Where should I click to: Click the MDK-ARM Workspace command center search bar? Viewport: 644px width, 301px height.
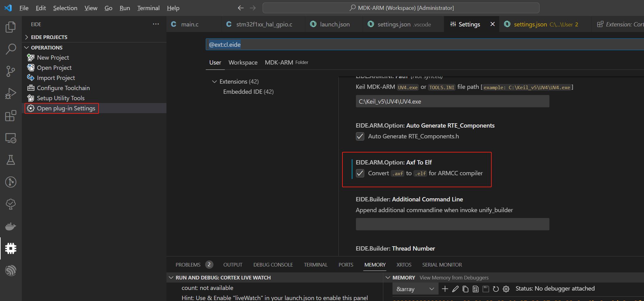pos(401,8)
